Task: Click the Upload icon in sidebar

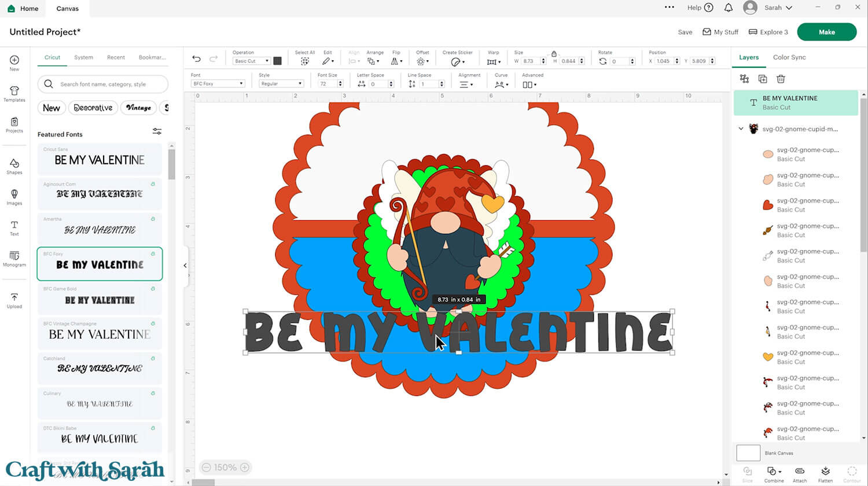Action: pos(14,300)
